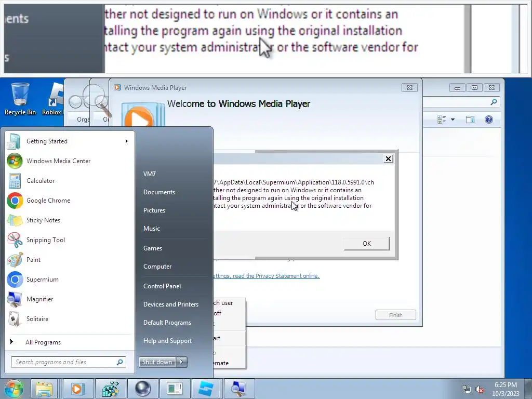The height and width of the screenshot is (399, 532).
Task: Choose Restart in the power menu
Action: [229, 338]
